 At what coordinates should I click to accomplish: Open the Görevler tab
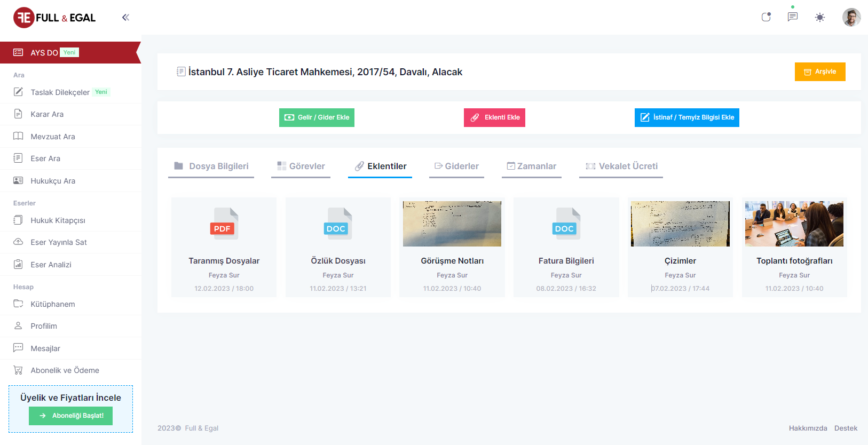301,166
